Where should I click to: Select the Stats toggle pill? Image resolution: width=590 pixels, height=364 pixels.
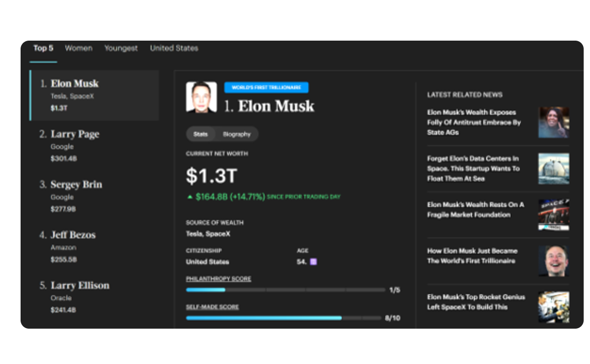tap(201, 134)
